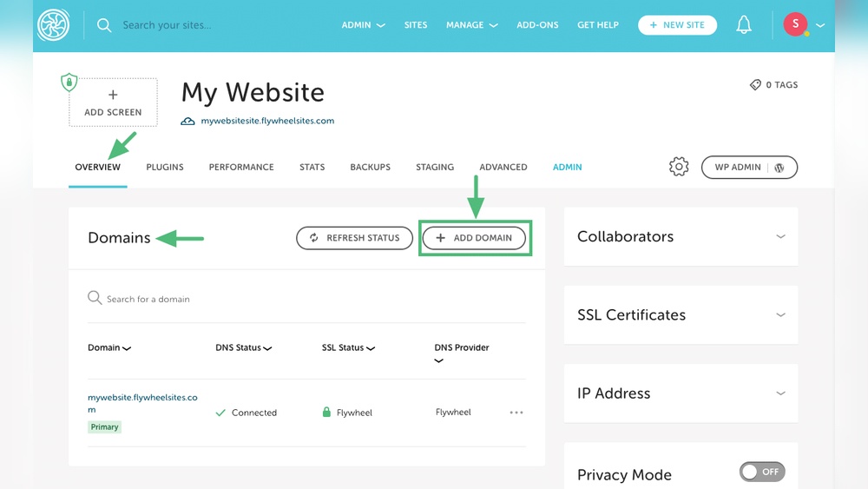This screenshot has height=489, width=868.
Task: Click the WP ADMIN button
Action: point(750,168)
